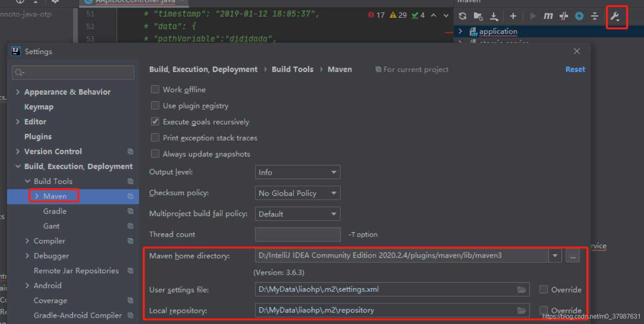Enable Use plugin registry checkbox
Viewport: 644px width, 324px height.
(155, 105)
